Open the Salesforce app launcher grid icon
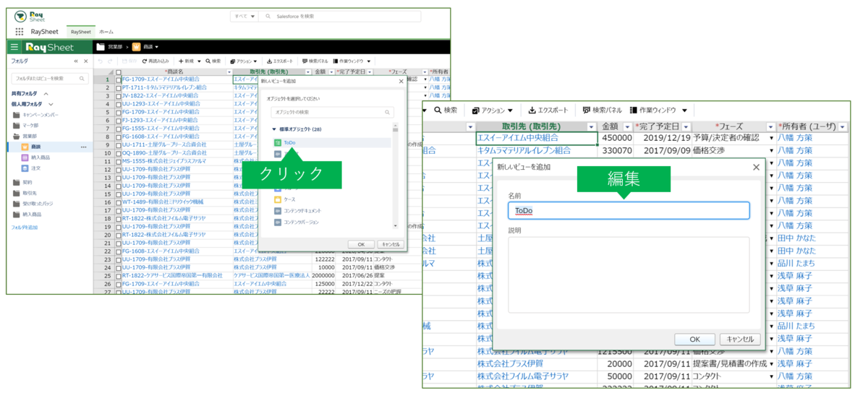The height and width of the screenshot is (393, 868). [x=19, y=32]
